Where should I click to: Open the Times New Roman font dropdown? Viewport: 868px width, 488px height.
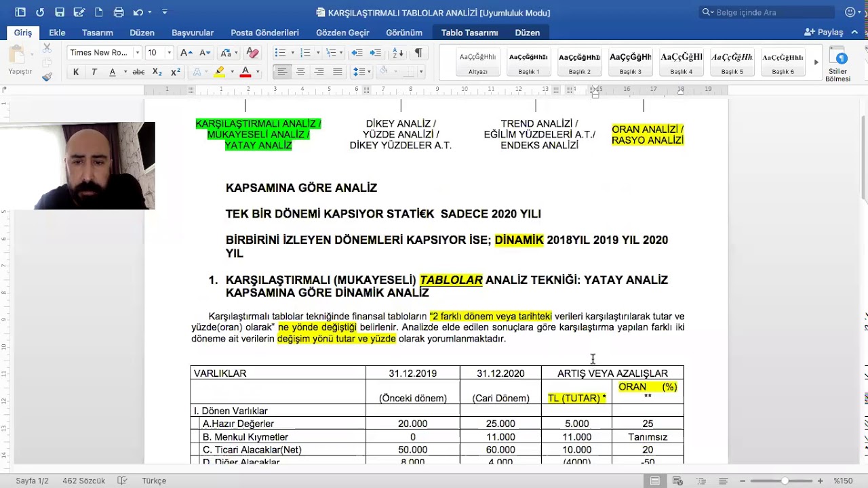click(138, 53)
